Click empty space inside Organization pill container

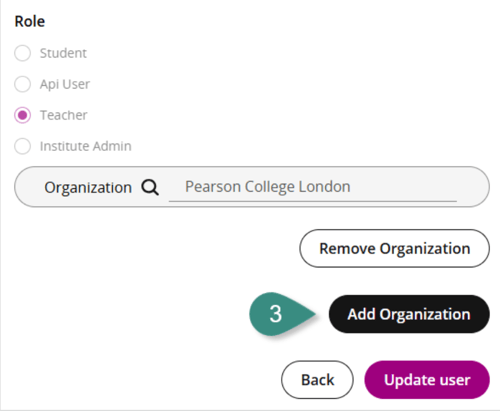tap(473, 187)
